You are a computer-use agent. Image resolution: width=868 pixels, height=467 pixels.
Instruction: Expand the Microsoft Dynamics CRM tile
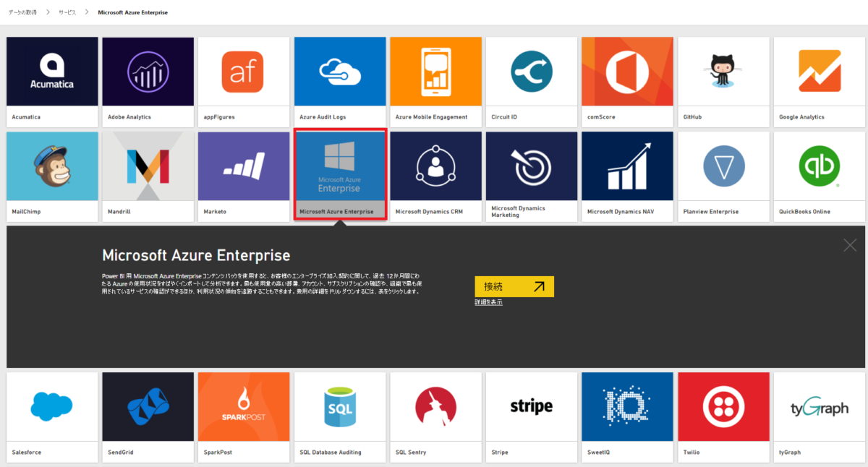tap(435, 174)
